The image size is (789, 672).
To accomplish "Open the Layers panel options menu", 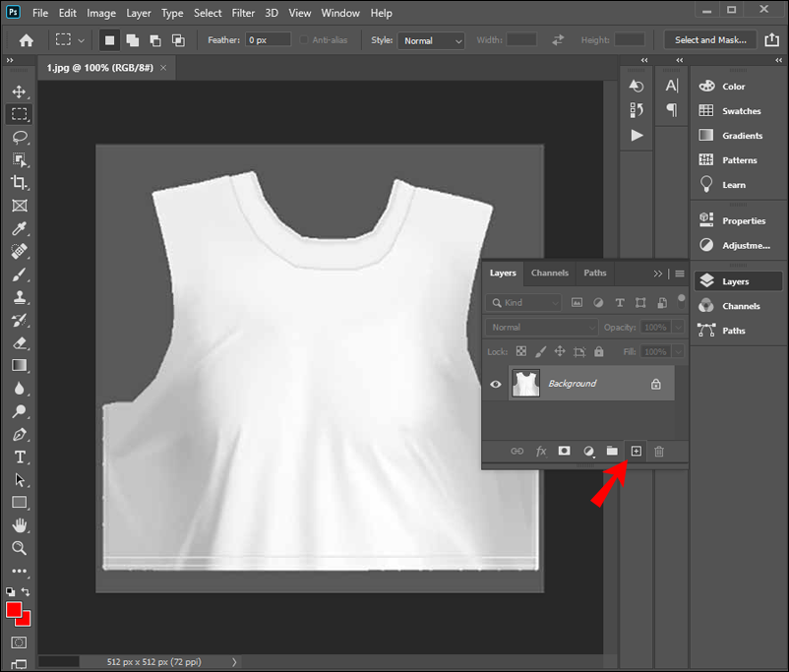I will 679,274.
